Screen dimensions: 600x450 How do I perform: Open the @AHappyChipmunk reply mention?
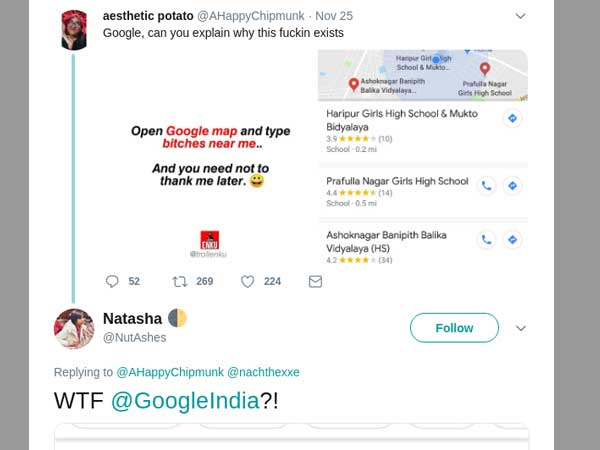point(169,372)
